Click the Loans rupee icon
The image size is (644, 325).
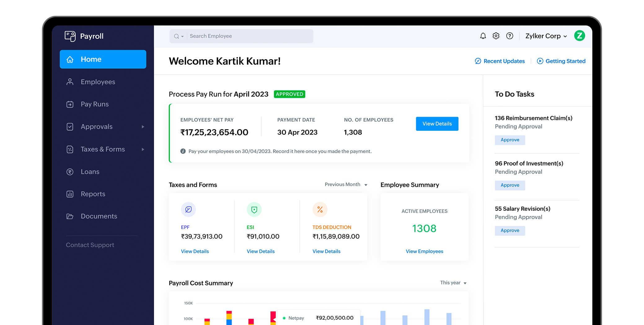pos(70,171)
